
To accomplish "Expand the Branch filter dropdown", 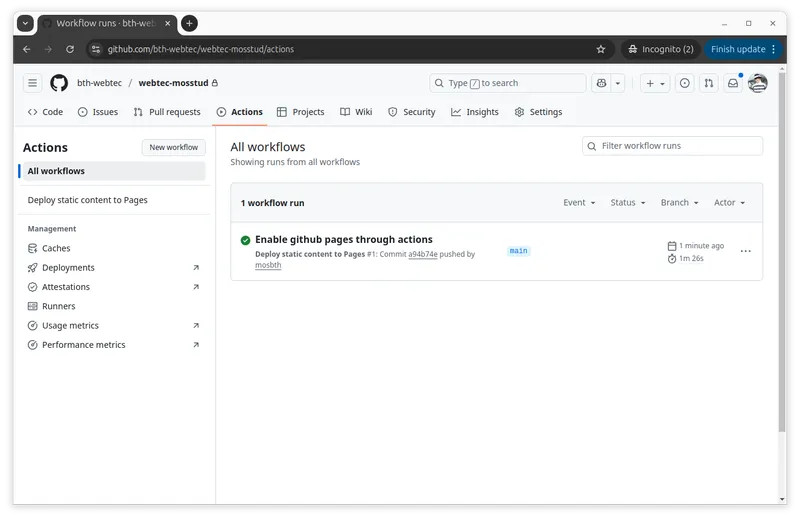I will 680,203.
